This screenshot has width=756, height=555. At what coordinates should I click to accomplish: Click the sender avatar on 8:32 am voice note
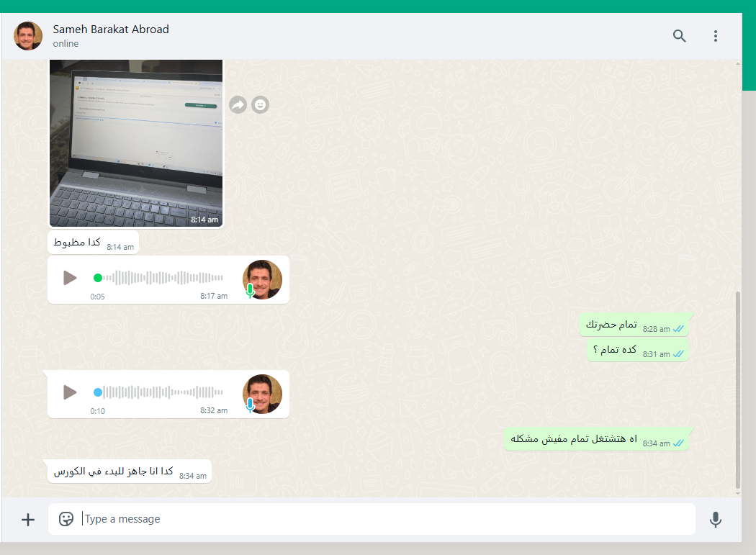click(x=262, y=394)
